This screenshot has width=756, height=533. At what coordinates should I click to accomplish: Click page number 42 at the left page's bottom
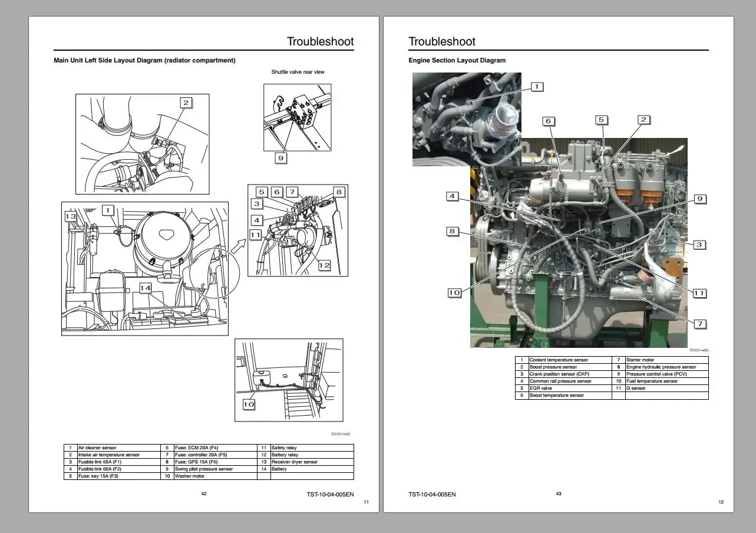pos(204,493)
